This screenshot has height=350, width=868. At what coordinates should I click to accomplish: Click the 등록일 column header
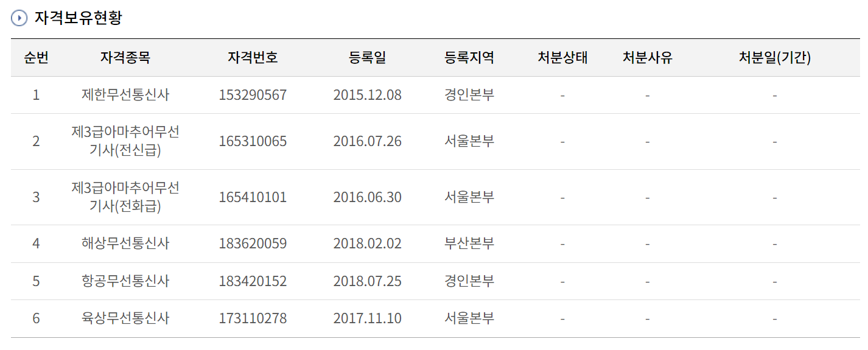pos(367,58)
